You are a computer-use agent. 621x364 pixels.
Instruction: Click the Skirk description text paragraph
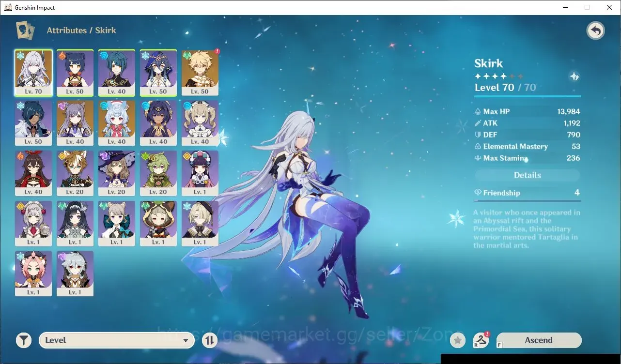point(527,229)
